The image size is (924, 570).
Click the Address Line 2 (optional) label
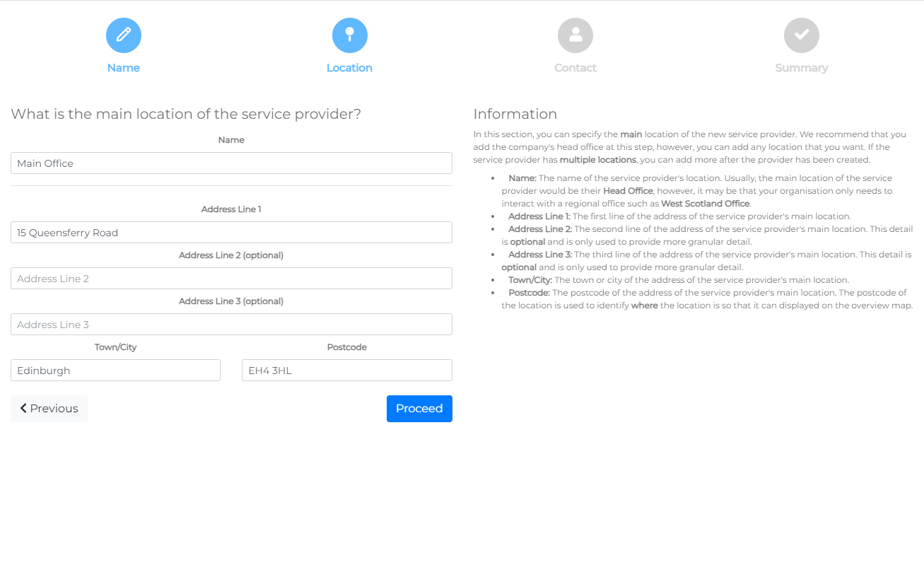(x=231, y=255)
